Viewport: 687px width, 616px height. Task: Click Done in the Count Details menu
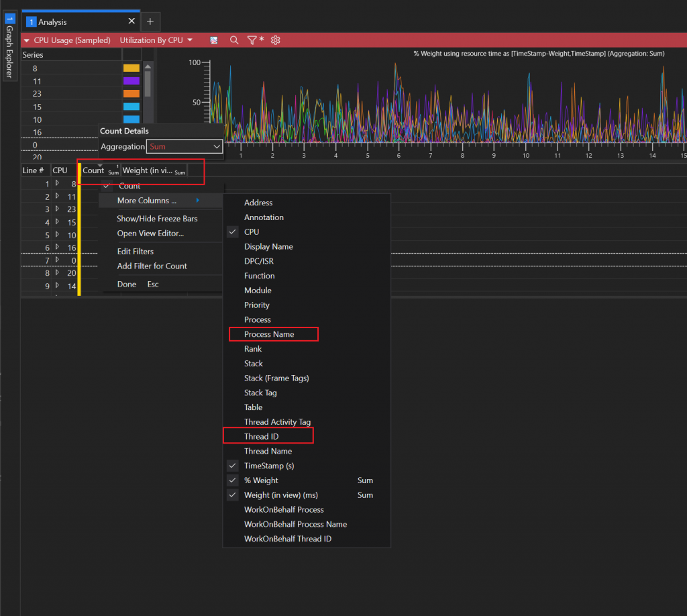(x=126, y=283)
